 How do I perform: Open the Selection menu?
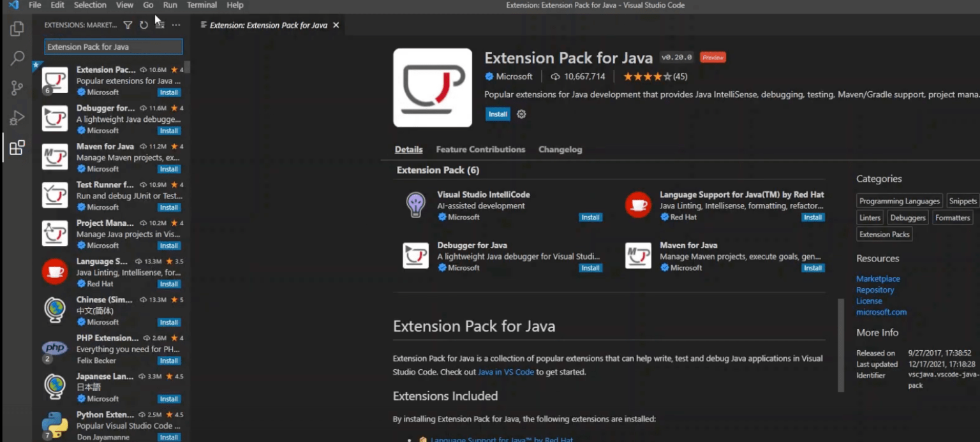pyautogui.click(x=90, y=5)
